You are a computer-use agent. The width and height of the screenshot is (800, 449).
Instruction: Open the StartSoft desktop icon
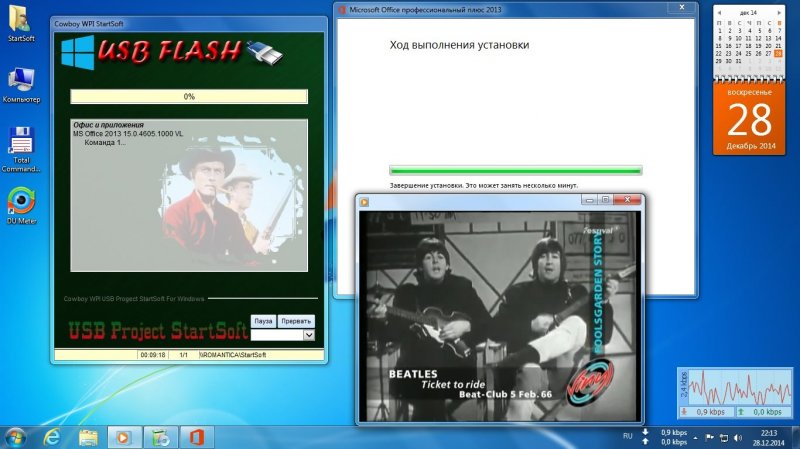[x=20, y=23]
